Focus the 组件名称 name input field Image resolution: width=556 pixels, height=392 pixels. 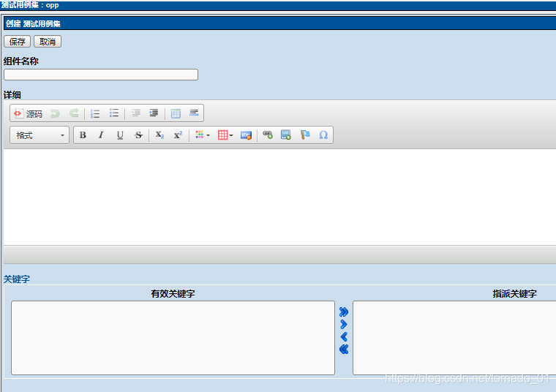pyautogui.click(x=101, y=75)
